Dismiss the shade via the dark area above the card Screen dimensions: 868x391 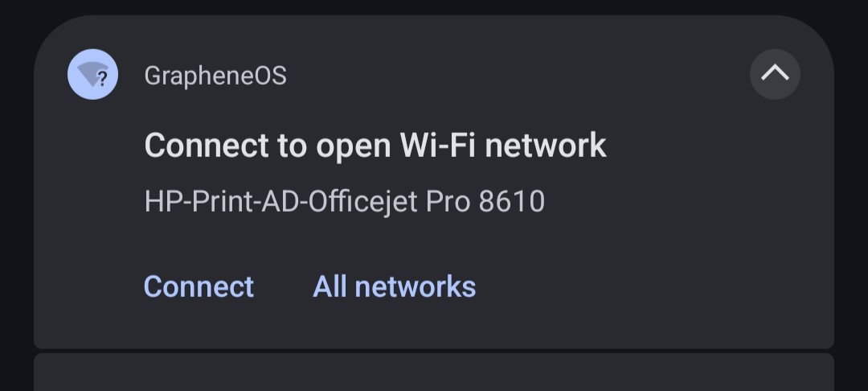pos(434,6)
